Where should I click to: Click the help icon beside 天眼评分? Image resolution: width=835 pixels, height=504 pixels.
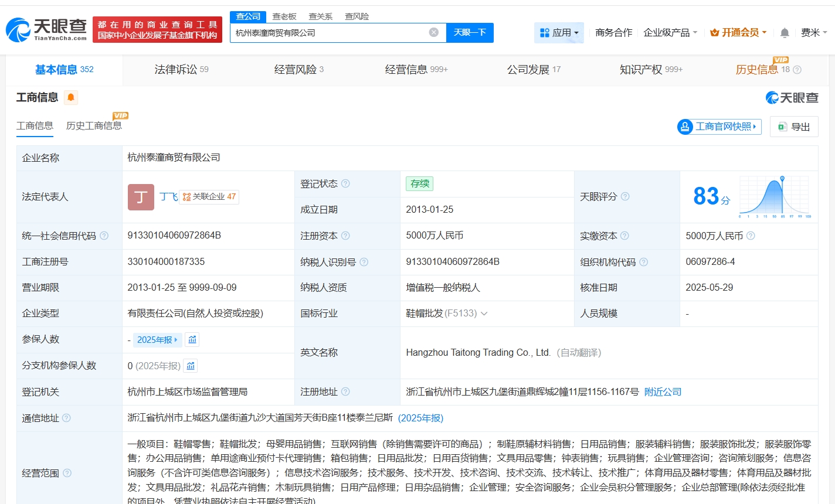(625, 196)
